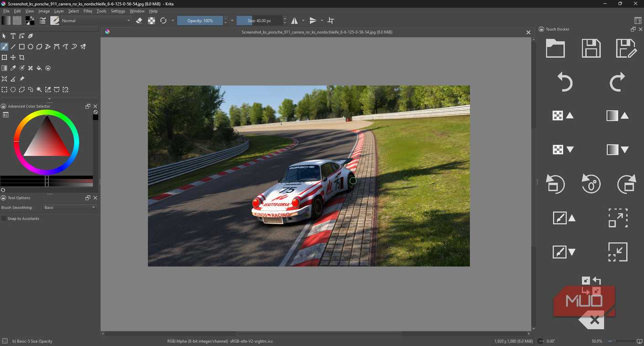Select the Text tool
644x346 pixels.
(x=13, y=36)
